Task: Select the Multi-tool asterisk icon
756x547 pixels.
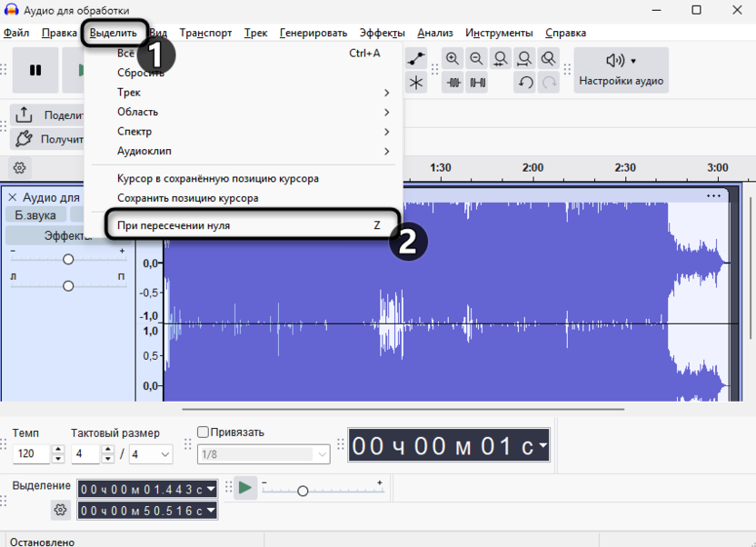Action: point(416,83)
